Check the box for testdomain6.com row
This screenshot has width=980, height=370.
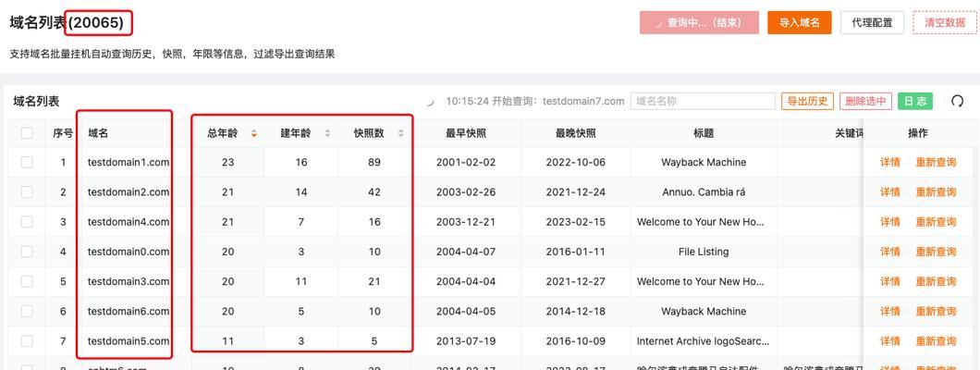27,311
